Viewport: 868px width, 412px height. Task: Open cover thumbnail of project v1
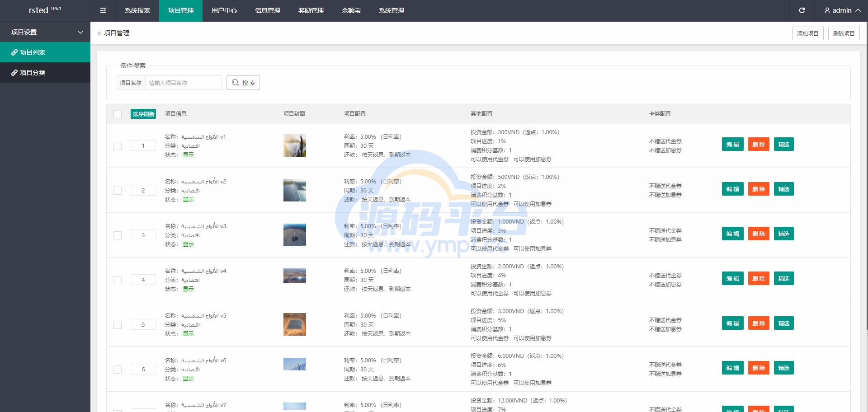[x=295, y=145]
